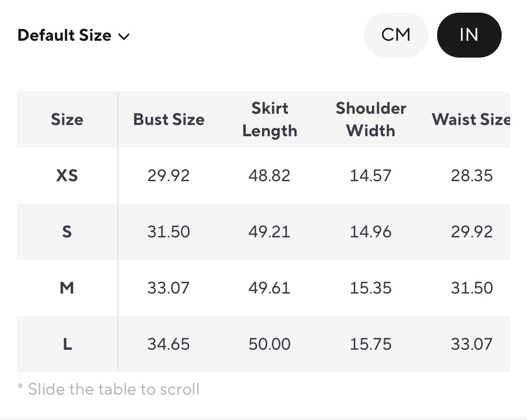This screenshot has width=527, height=420.
Task: Select the XS size row label
Action: click(x=67, y=176)
